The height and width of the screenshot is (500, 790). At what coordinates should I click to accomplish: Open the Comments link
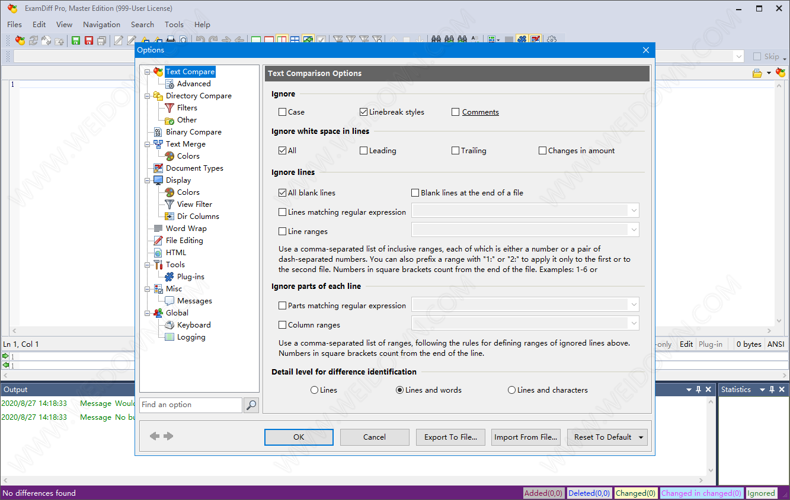pyautogui.click(x=480, y=112)
